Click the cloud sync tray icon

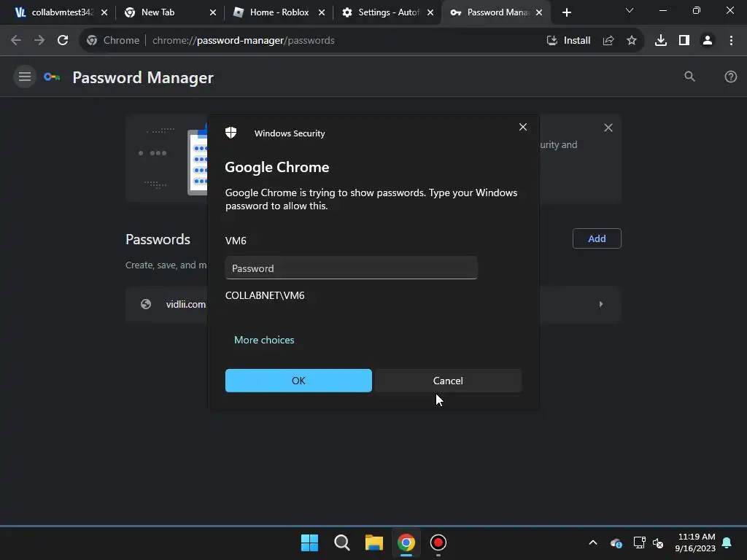tap(616, 542)
